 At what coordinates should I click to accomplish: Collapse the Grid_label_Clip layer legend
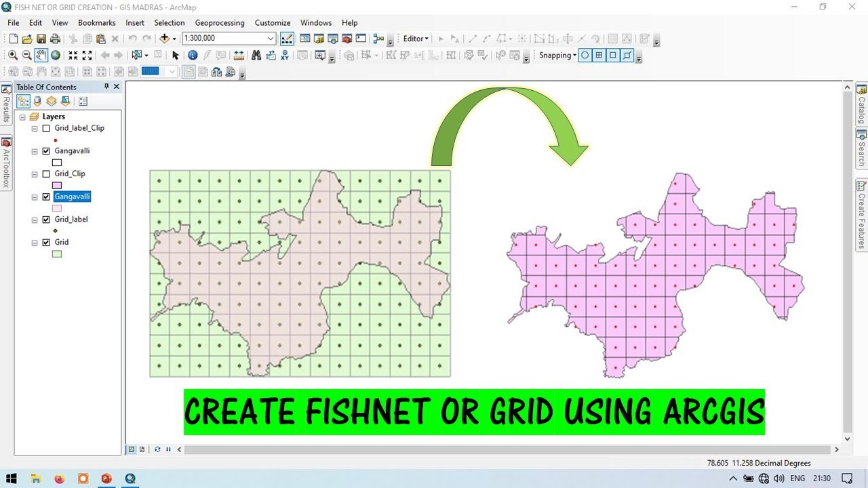35,128
